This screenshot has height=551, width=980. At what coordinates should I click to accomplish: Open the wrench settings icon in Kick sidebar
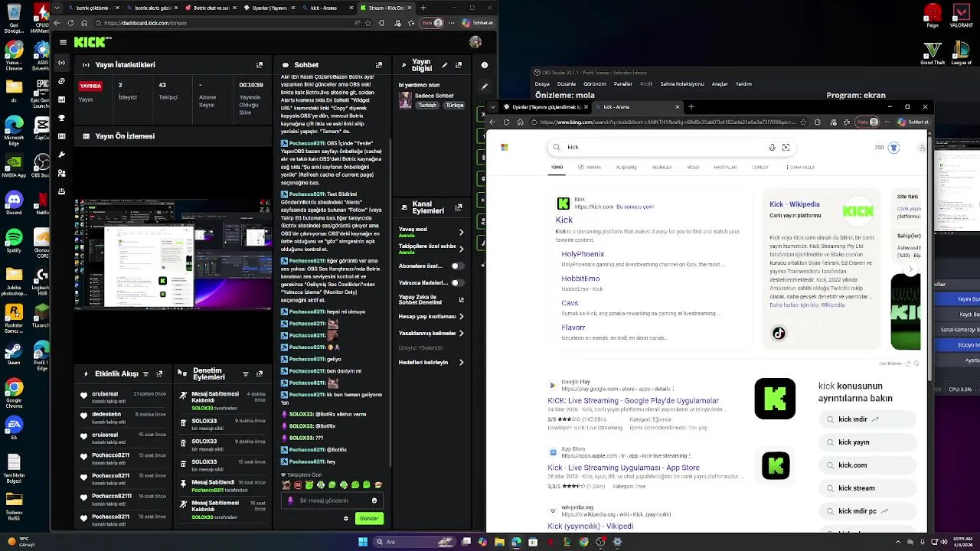point(62,155)
